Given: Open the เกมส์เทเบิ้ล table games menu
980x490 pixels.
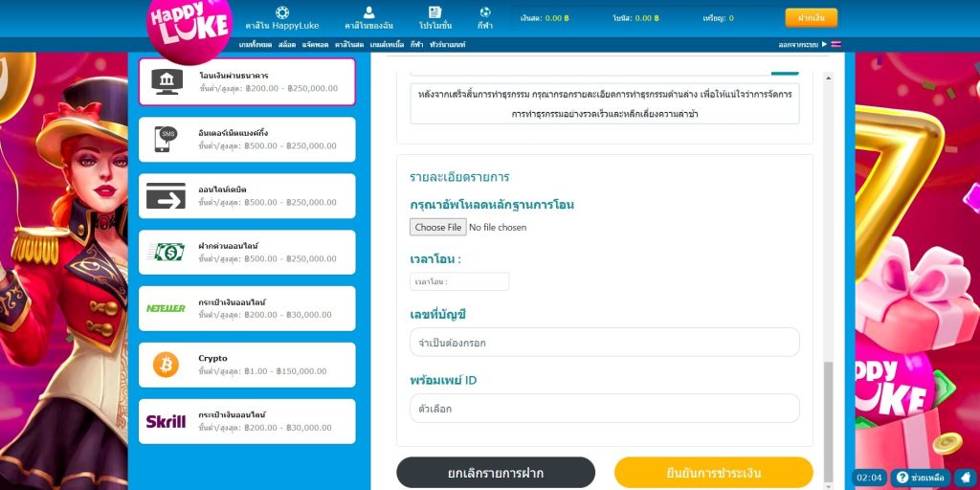Looking at the screenshot, I should pos(389,45).
